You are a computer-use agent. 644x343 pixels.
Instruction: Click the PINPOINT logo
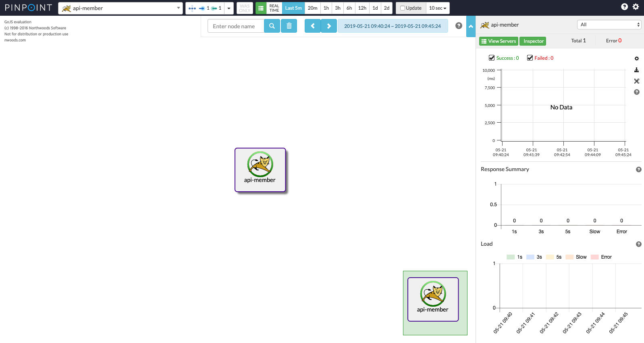click(28, 8)
